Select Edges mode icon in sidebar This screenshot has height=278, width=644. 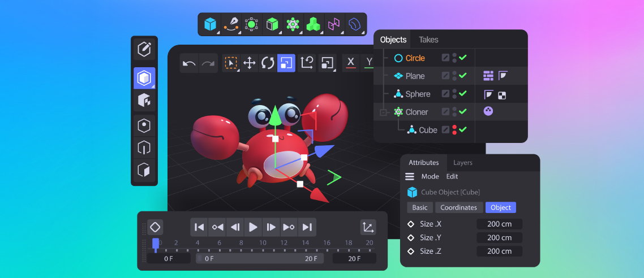(x=144, y=147)
